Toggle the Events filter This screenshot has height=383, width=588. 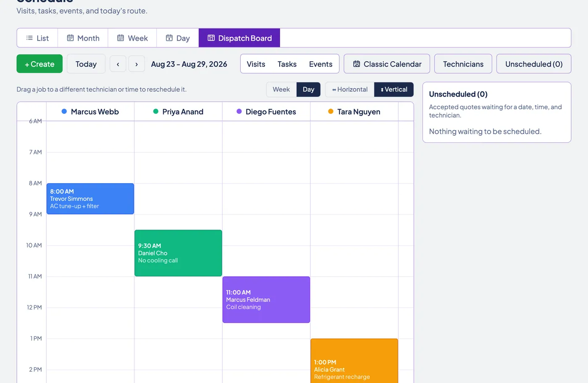pos(321,64)
